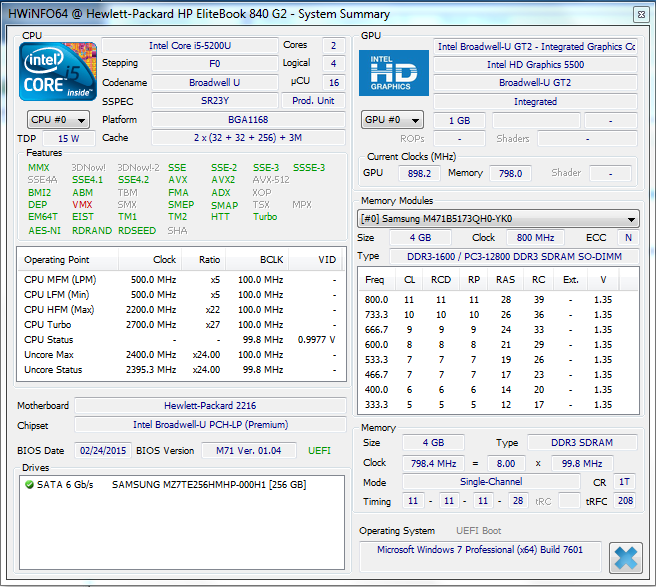Click the AES-NI feature label
Image resolution: width=656 pixels, height=587 pixels.
tap(44, 231)
